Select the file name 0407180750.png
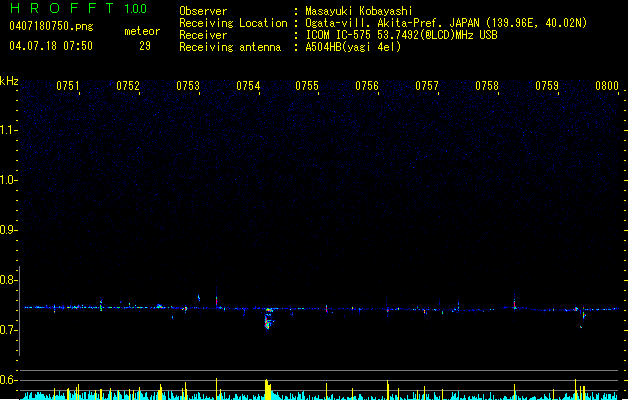 pyautogui.click(x=51, y=26)
